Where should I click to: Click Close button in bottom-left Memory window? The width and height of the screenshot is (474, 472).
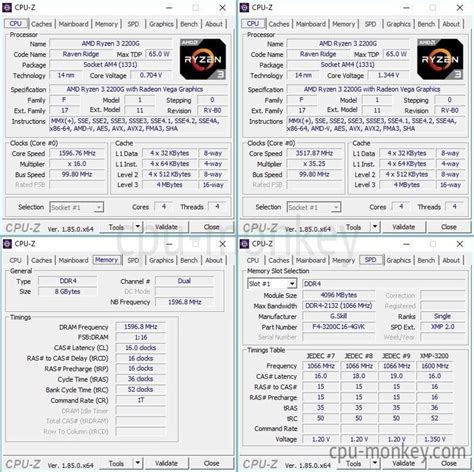click(x=212, y=463)
